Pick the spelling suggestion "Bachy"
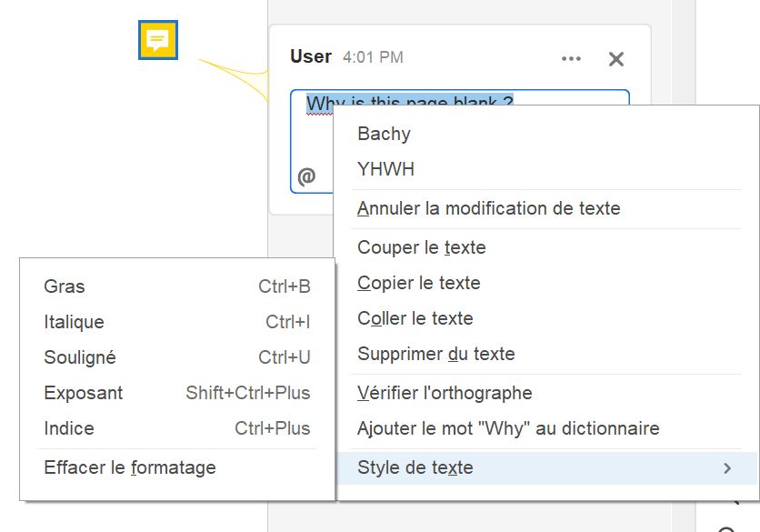 point(384,133)
